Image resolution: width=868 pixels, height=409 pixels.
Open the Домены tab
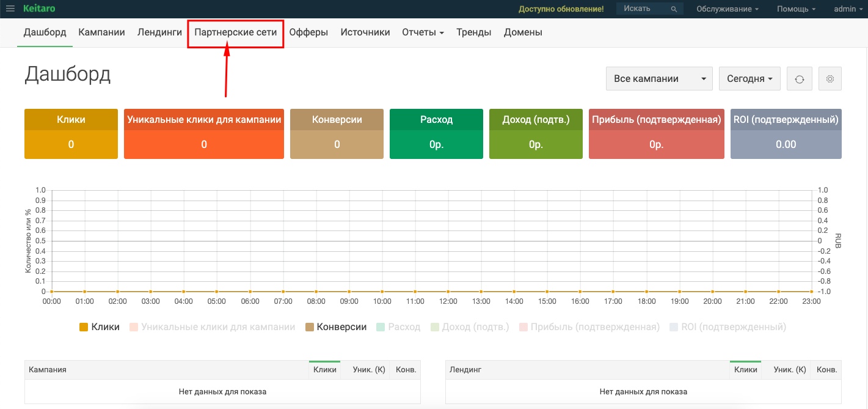coord(523,32)
